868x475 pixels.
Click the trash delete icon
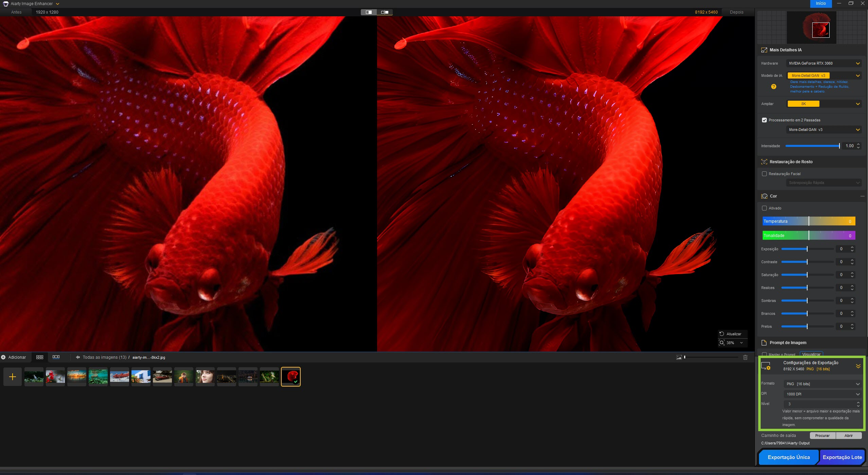[x=745, y=357]
